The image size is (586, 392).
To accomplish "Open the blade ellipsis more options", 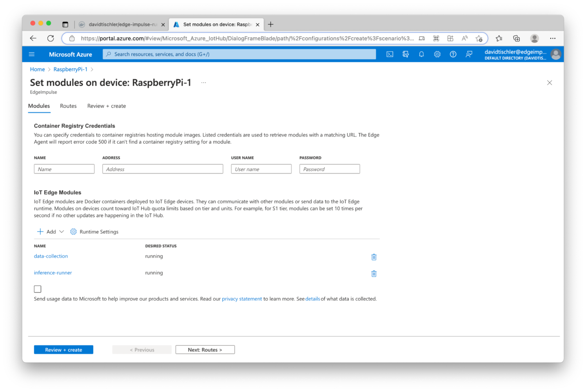I will [203, 83].
